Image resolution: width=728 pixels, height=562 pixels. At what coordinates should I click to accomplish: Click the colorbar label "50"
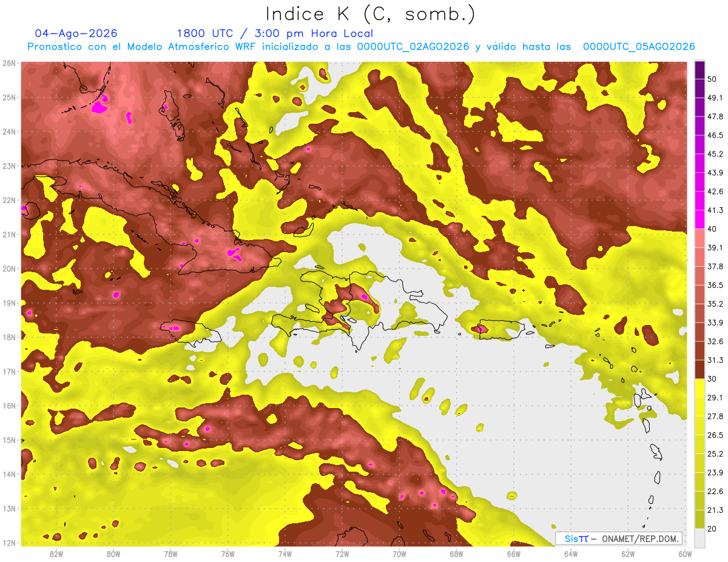(712, 79)
